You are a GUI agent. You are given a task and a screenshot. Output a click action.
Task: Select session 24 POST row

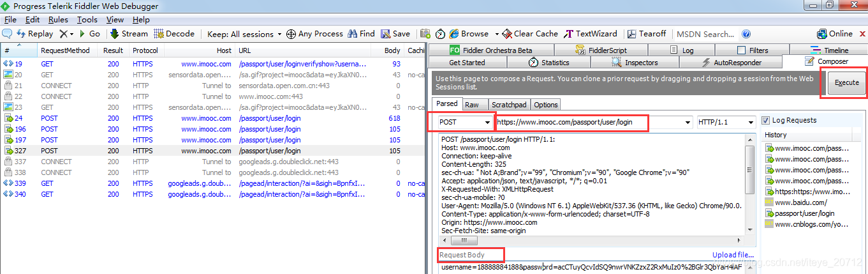(213, 118)
